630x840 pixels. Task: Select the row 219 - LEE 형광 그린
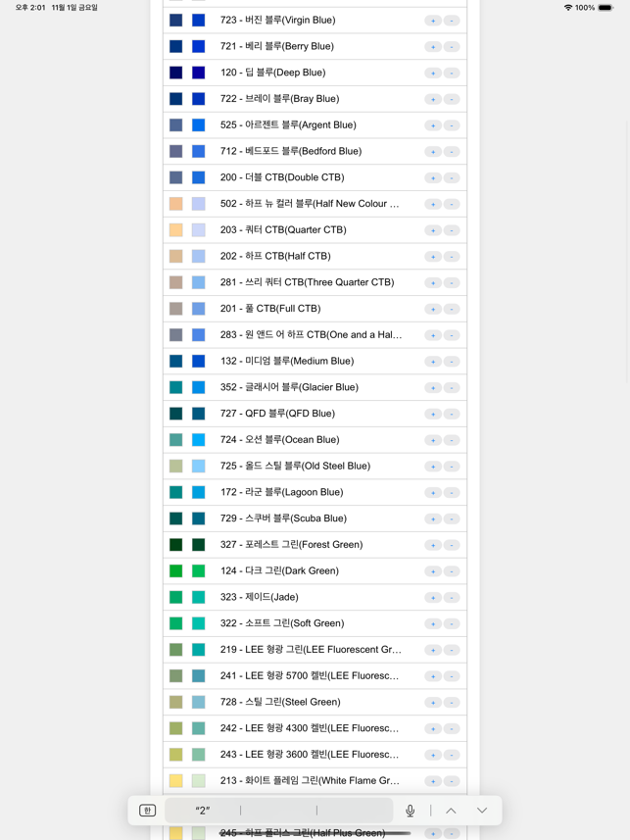click(315, 651)
